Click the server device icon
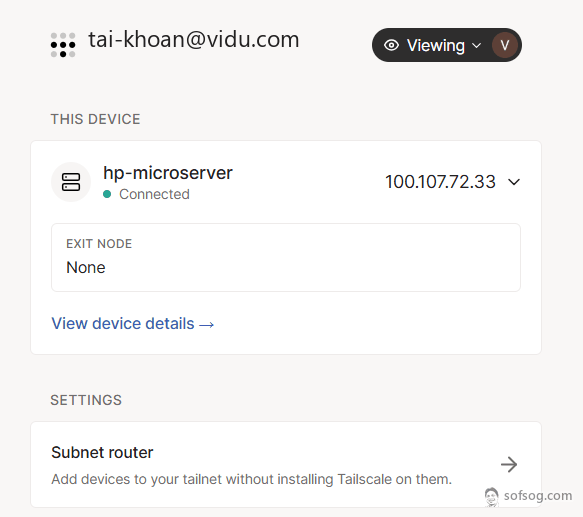 71,182
